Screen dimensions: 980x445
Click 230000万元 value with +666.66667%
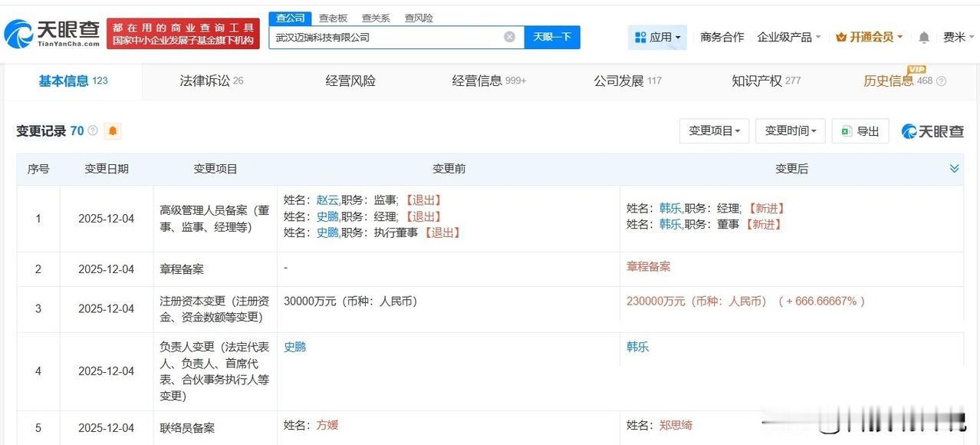coord(745,302)
